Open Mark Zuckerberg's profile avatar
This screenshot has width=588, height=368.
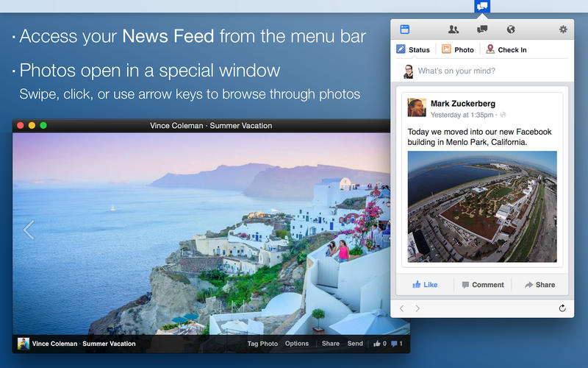[x=417, y=107]
